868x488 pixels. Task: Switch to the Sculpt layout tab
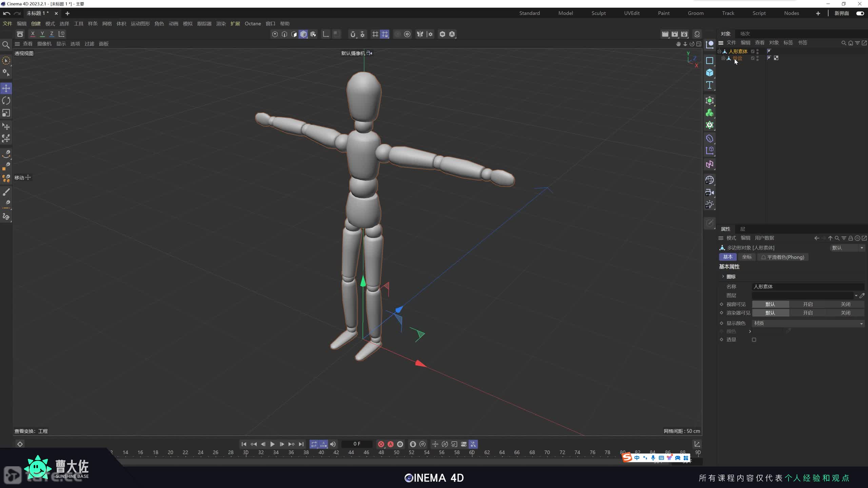pyautogui.click(x=598, y=13)
